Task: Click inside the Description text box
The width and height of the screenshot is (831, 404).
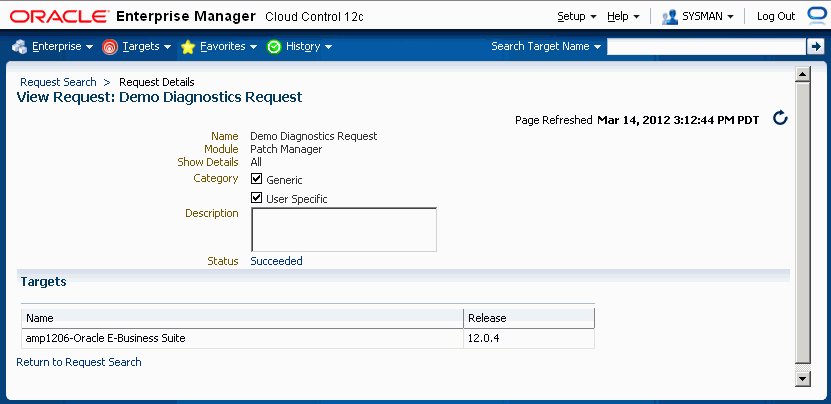Action: (x=343, y=230)
